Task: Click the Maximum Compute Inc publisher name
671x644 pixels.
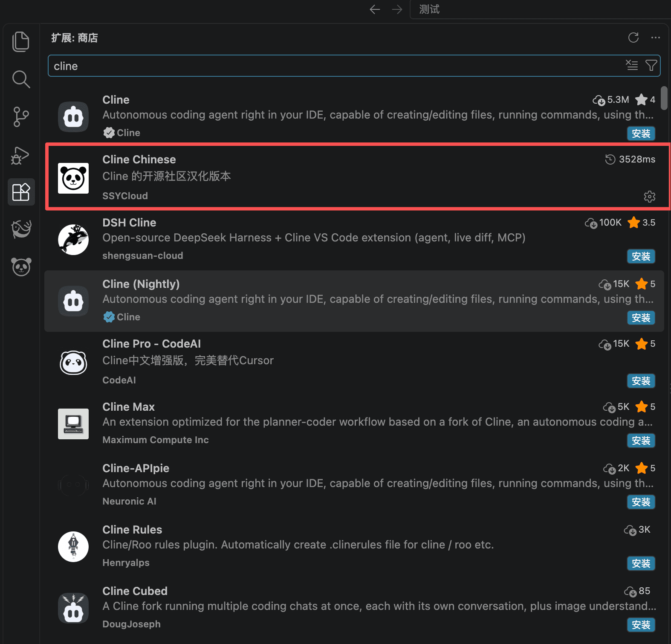Action: (x=156, y=440)
